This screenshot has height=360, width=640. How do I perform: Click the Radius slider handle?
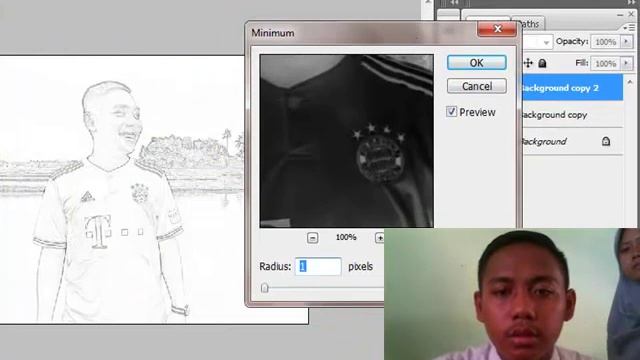tap(264, 288)
